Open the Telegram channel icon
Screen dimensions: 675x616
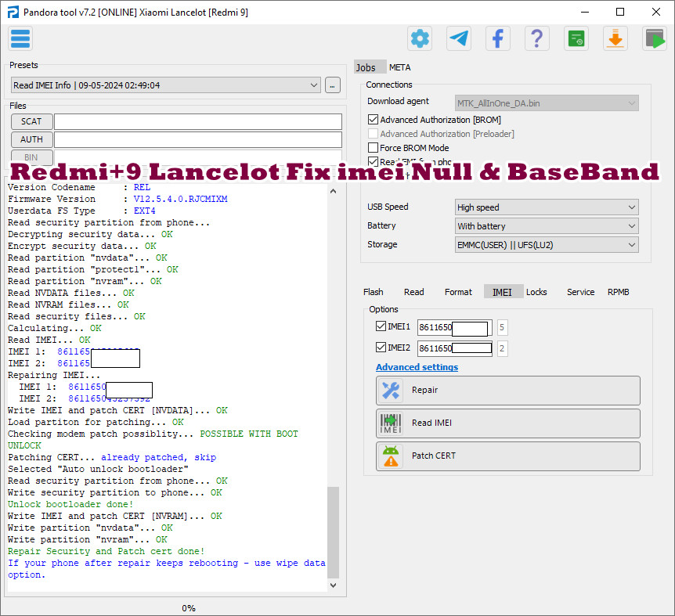point(459,38)
